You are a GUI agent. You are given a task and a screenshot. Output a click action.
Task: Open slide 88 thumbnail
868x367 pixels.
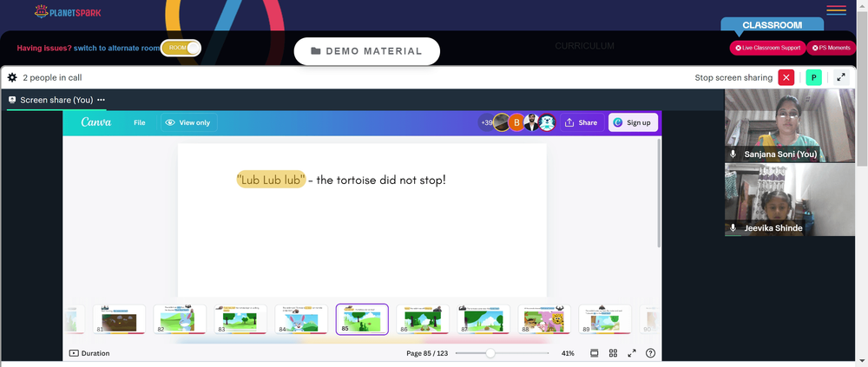[x=544, y=319]
